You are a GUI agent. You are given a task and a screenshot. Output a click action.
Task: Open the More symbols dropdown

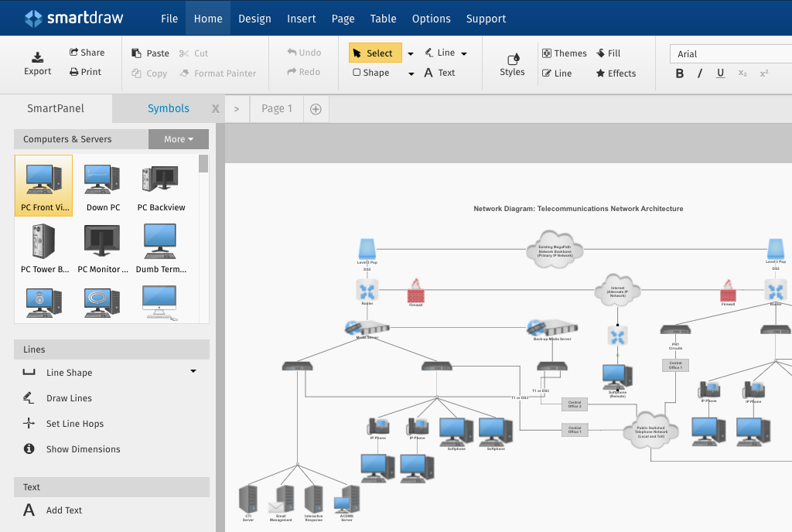tap(179, 139)
